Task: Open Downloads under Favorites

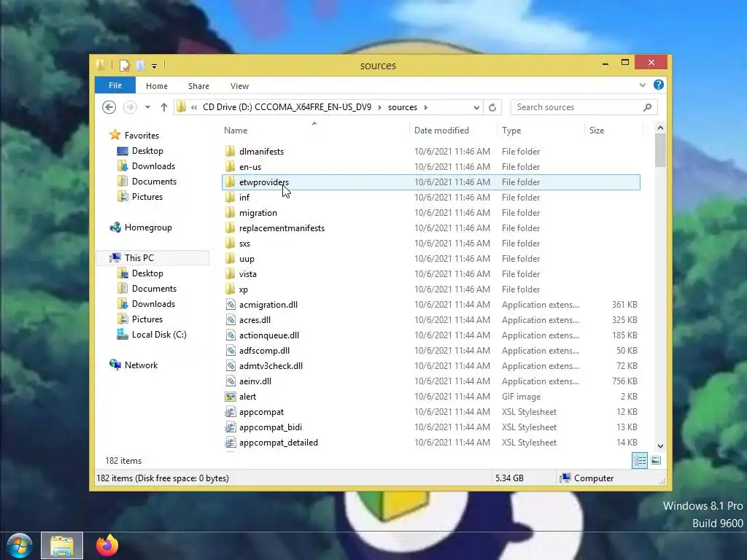Action: [x=153, y=166]
